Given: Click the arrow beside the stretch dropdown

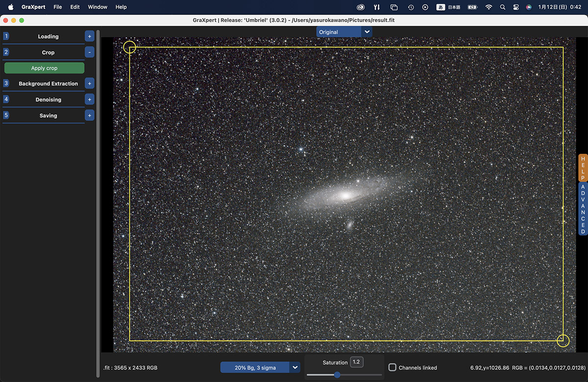Looking at the screenshot, I should 295,367.
